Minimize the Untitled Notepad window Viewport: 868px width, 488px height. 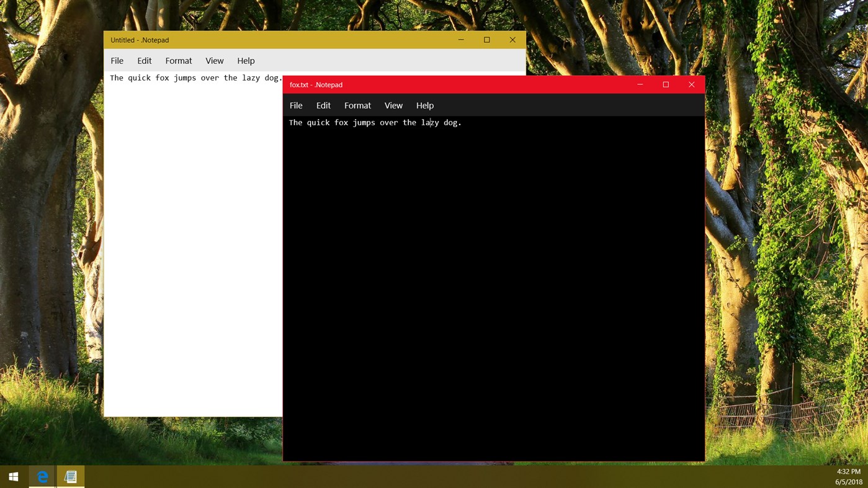tap(460, 39)
